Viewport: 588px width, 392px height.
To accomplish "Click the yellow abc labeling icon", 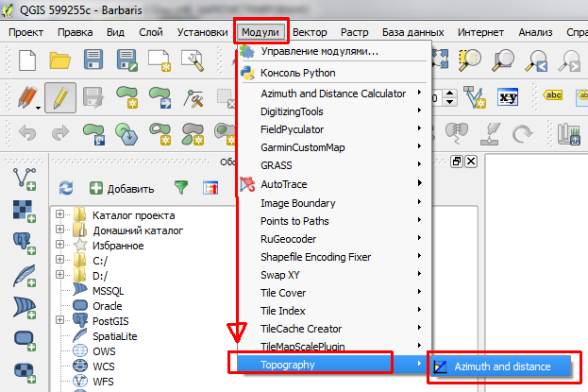I will (x=553, y=95).
